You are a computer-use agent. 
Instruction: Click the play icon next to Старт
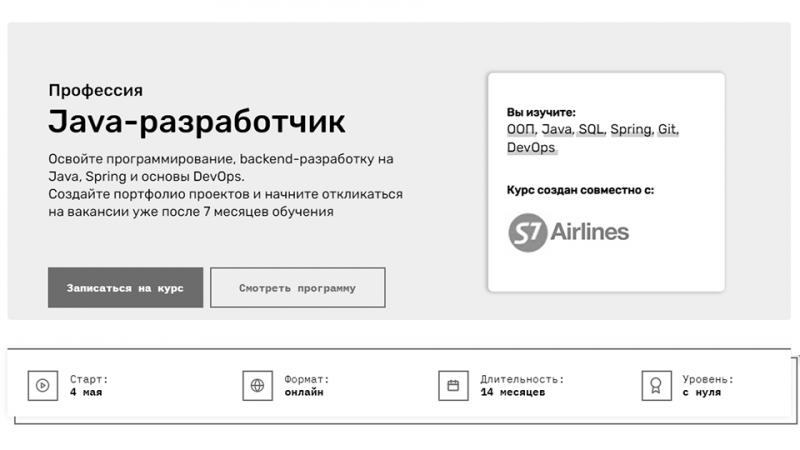(x=42, y=385)
